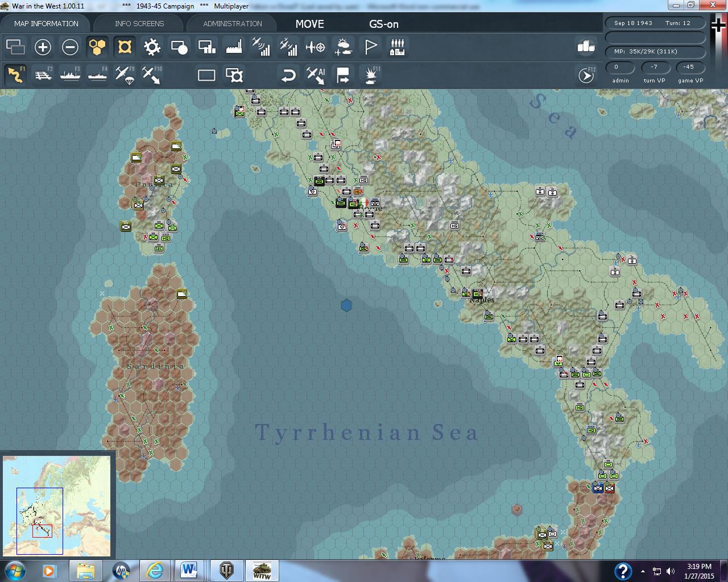Show the weather display icon
Image resolution: width=728 pixels, height=582 pixels.
tap(343, 47)
